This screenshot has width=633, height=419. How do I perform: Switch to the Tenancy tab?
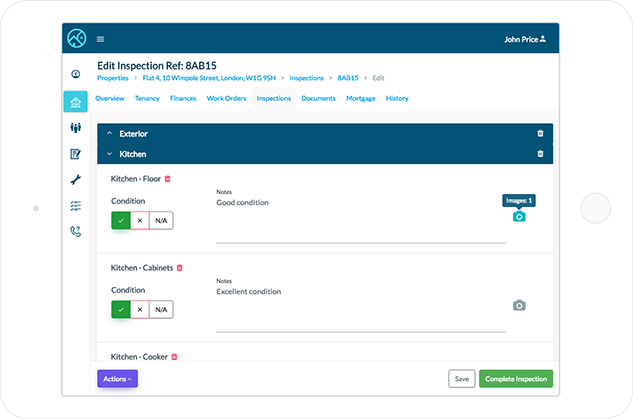point(147,98)
